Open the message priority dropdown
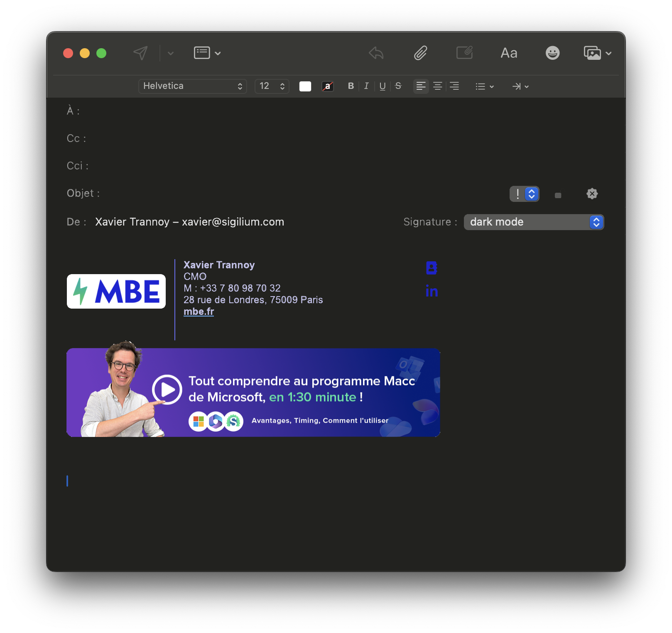 [525, 194]
